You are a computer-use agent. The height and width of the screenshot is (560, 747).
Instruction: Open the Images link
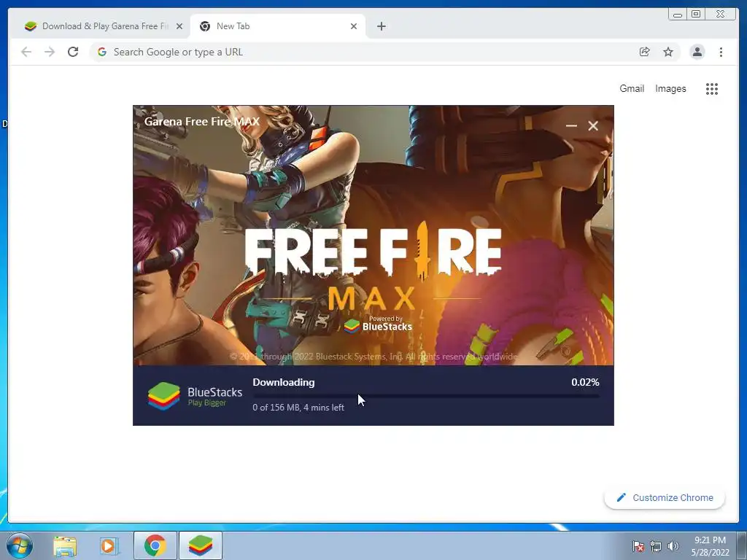(x=670, y=88)
